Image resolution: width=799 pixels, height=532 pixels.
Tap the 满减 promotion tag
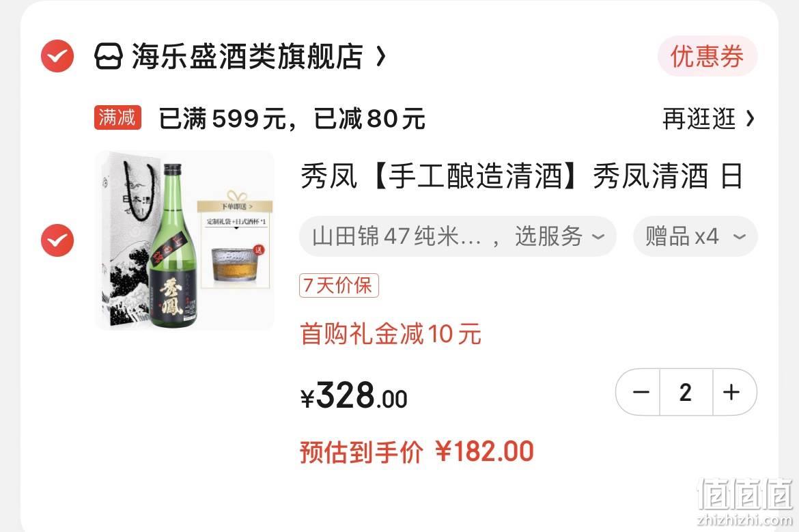coord(117,117)
